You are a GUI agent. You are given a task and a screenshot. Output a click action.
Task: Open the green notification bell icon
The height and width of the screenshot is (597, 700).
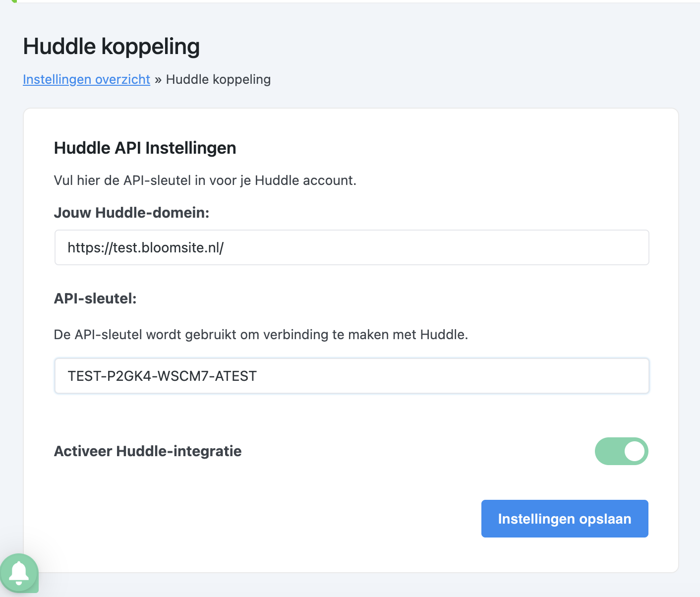(x=19, y=573)
